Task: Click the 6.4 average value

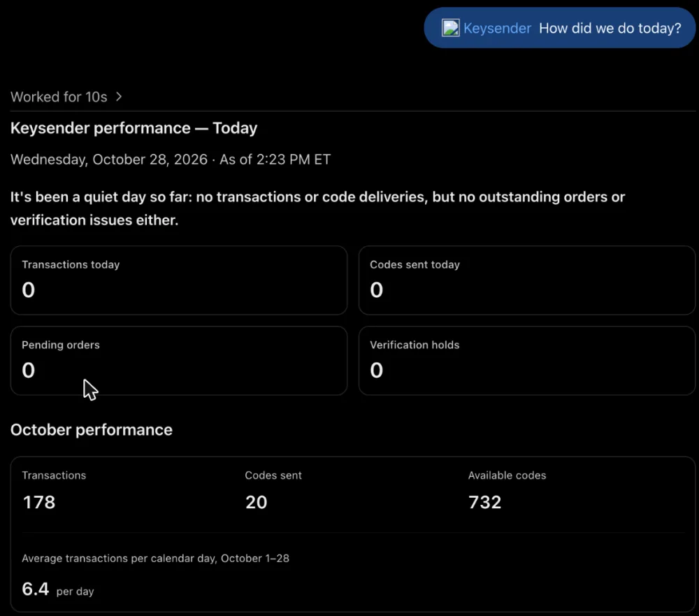Action: 36,589
